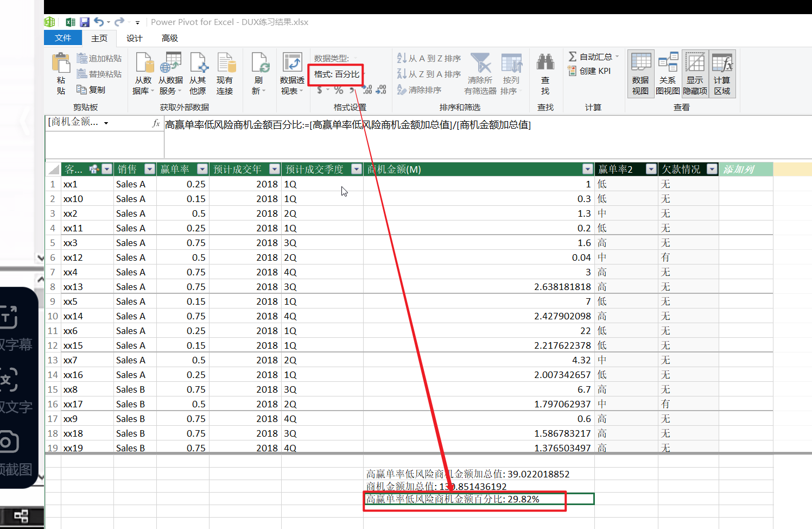Select customer cell xx10
Image resolution: width=812 pixels, height=529 pixels.
click(x=87, y=199)
